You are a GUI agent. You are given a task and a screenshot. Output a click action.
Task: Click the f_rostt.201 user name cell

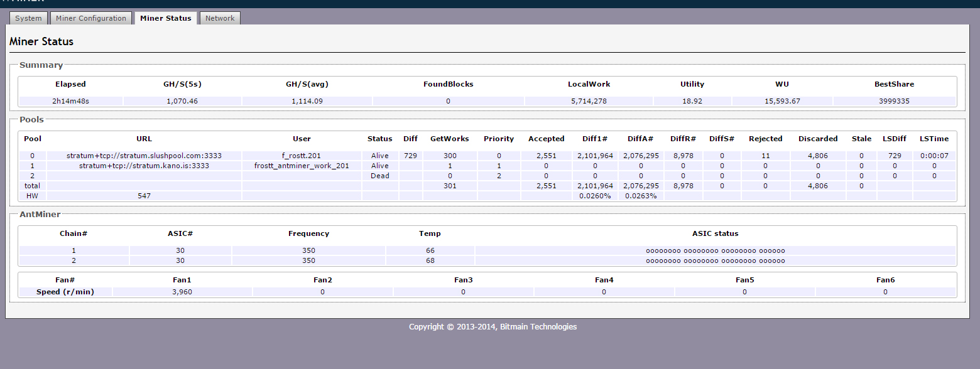click(302, 156)
